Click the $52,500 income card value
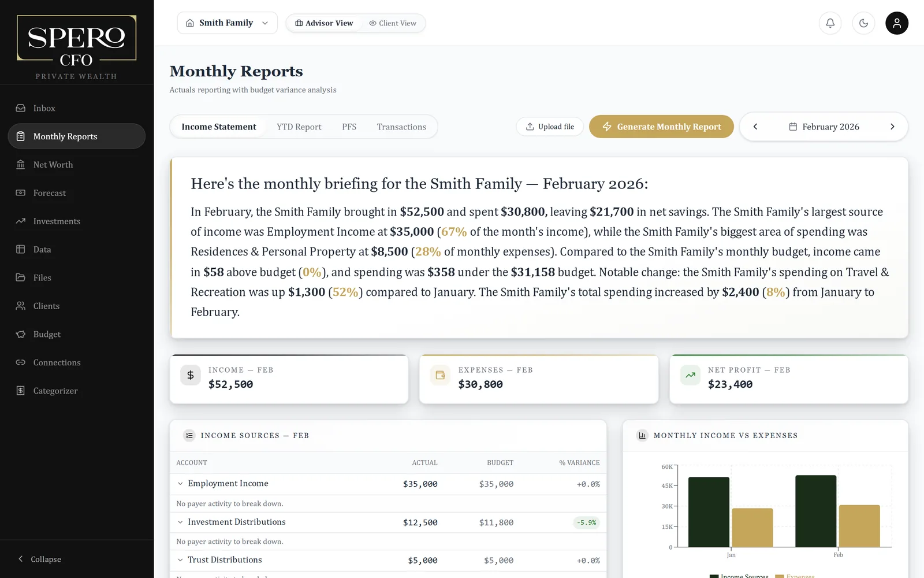 coord(230,384)
